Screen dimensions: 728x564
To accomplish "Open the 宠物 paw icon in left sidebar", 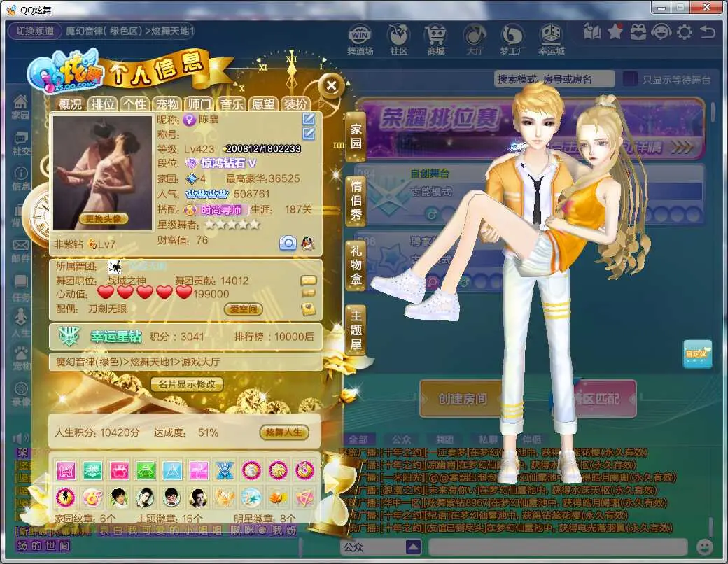I will click(20, 358).
